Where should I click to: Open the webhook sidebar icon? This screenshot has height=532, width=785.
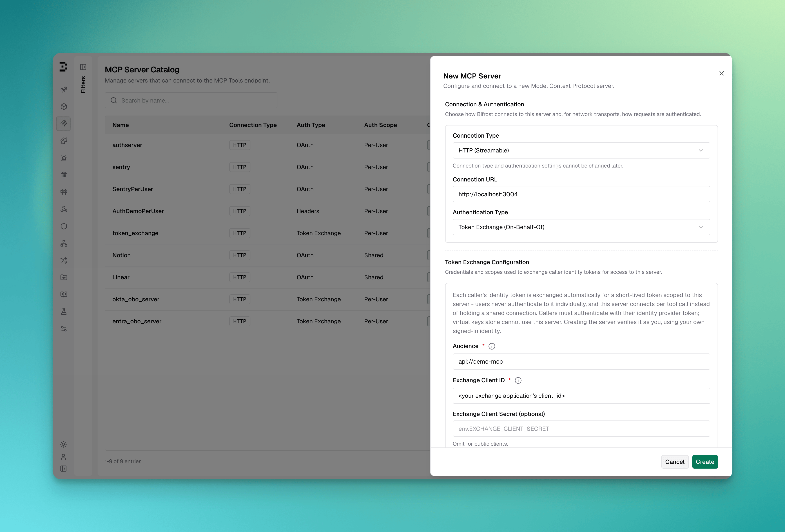(x=64, y=209)
